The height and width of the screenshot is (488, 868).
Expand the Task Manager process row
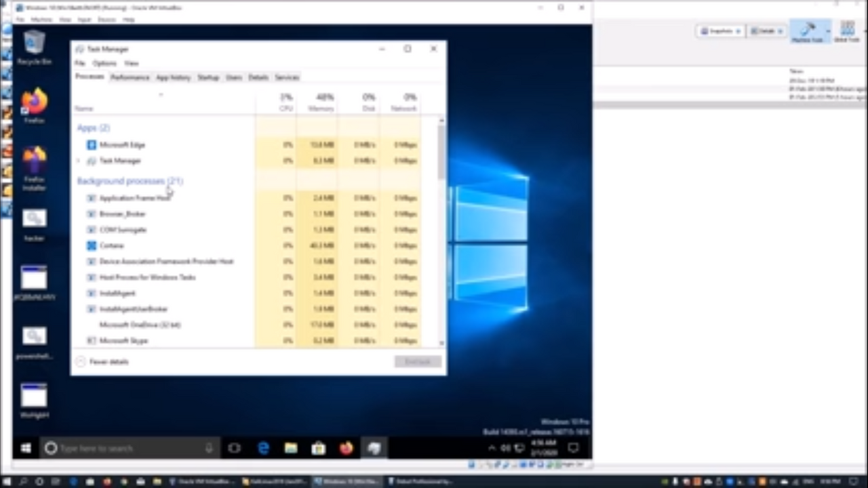coord(79,161)
